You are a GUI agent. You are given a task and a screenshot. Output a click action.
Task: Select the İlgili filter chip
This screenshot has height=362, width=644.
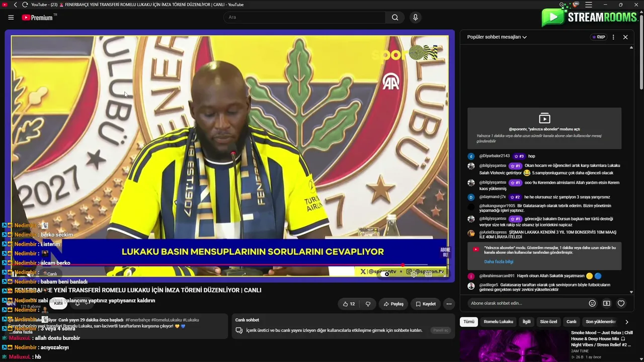tap(526, 322)
